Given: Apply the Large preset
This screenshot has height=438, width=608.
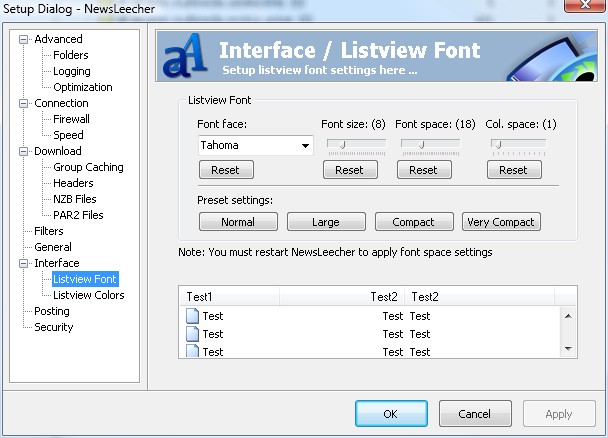Looking at the screenshot, I should pos(326,222).
